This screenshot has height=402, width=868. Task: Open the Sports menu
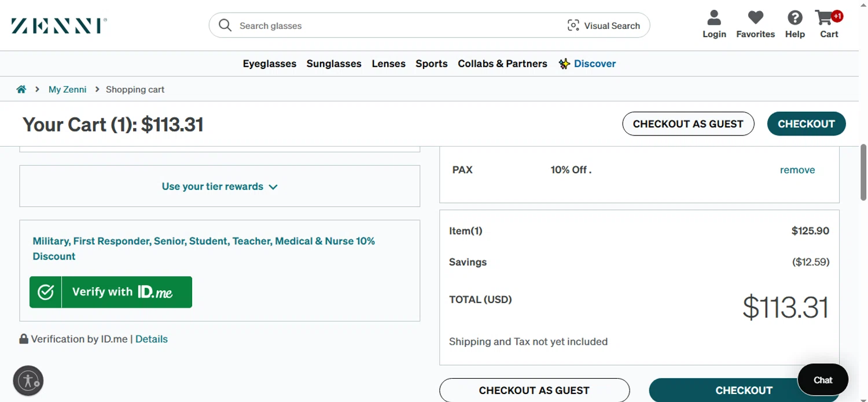432,64
